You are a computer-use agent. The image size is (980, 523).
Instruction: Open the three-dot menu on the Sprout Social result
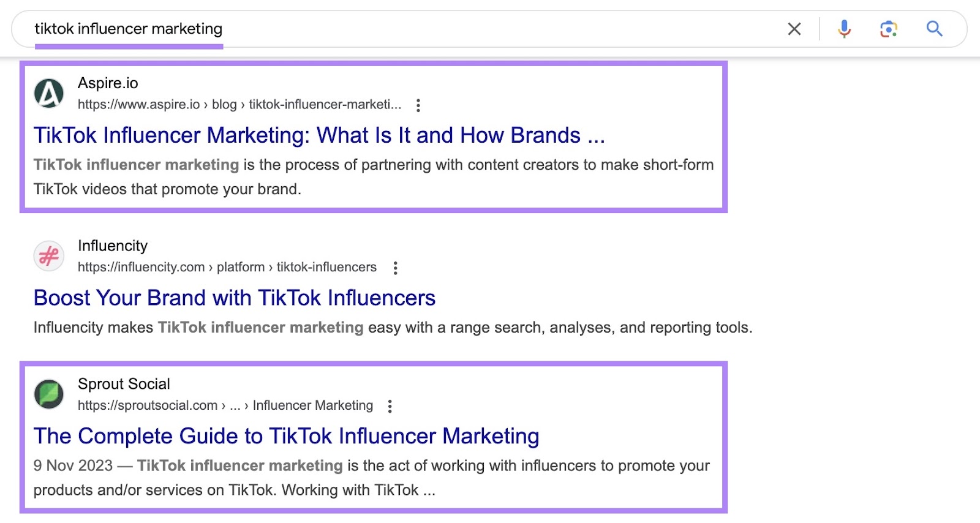(x=390, y=405)
